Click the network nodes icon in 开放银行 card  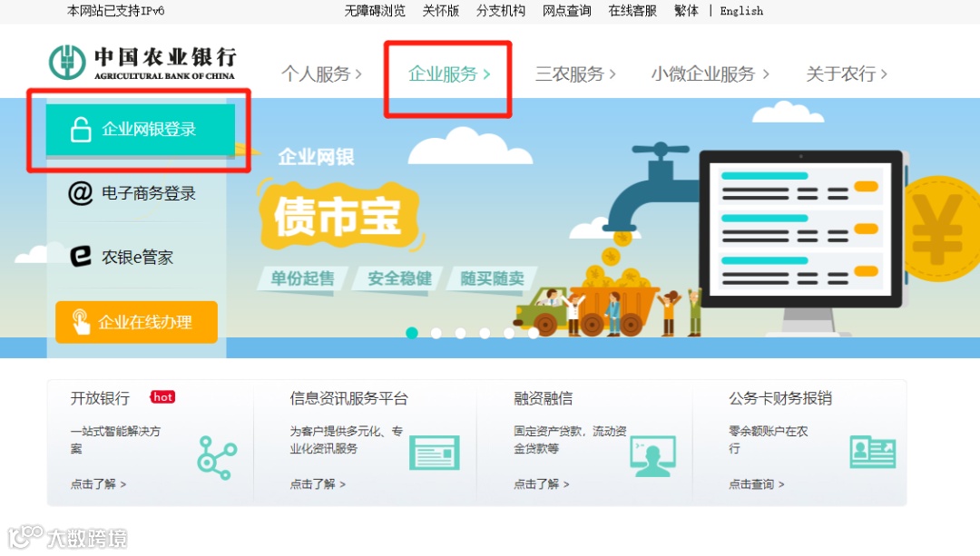pyautogui.click(x=217, y=457)
